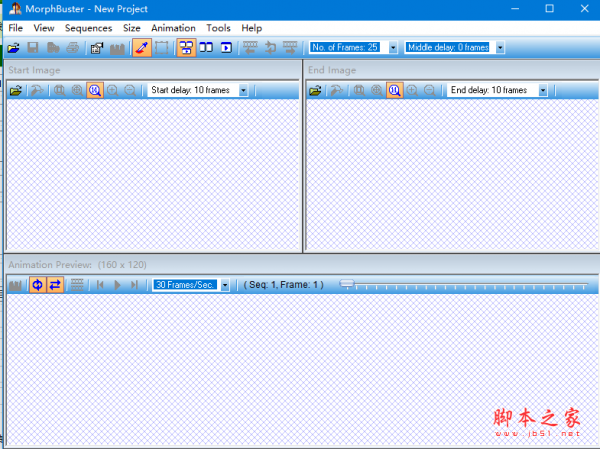This screenshot has width=600, height=449.
Task: Open the File menu
Action: coord(15,28)
